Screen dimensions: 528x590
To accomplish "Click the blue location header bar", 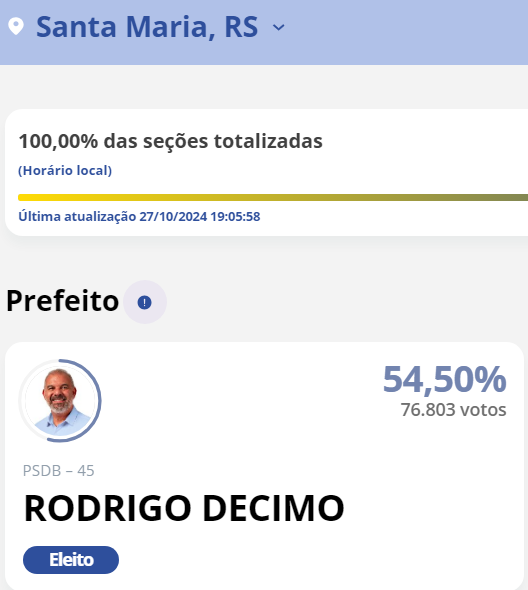I will 264,32.
